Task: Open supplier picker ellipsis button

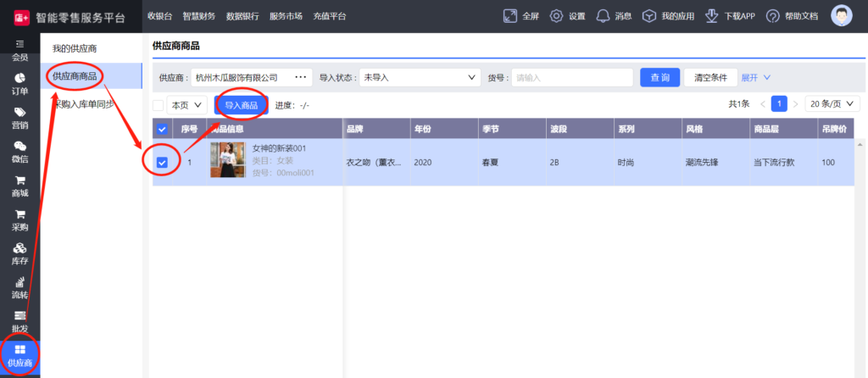Action: click(301, 77)
